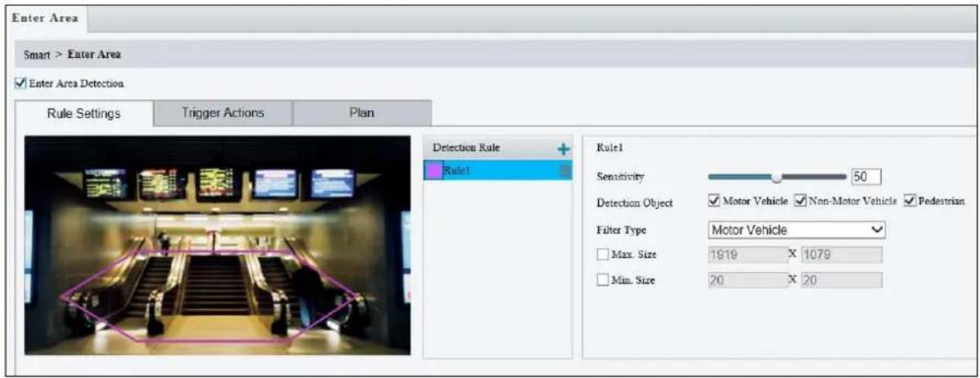Enable the Max. Size filter checkbox
The width and height of the screenshot is (980, 378).
coord(603,254)
